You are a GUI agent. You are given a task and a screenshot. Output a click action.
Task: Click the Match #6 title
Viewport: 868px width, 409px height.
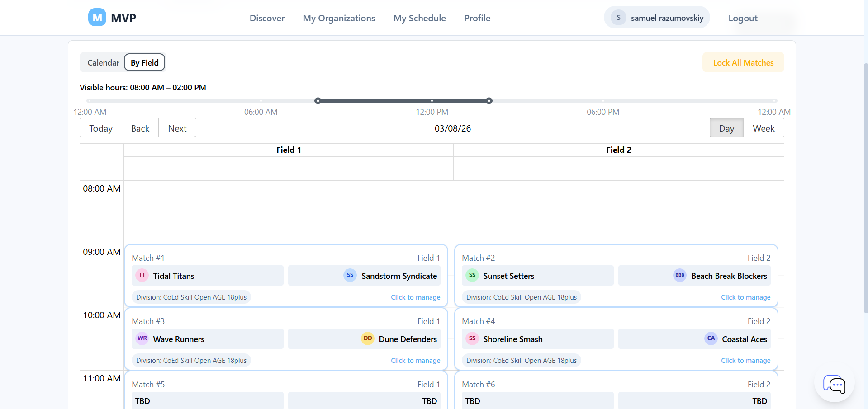click(x=479, y=384)
